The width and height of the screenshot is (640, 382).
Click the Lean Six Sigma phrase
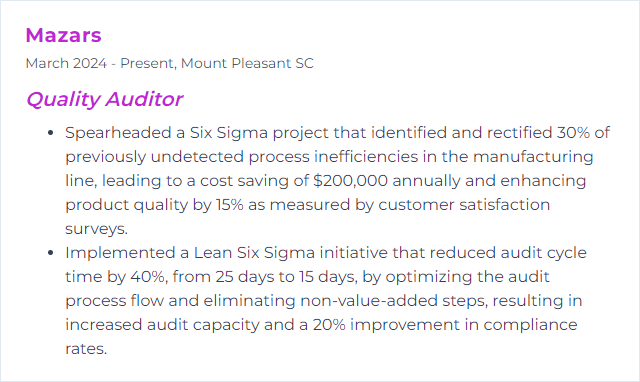[x=254, y=253]
